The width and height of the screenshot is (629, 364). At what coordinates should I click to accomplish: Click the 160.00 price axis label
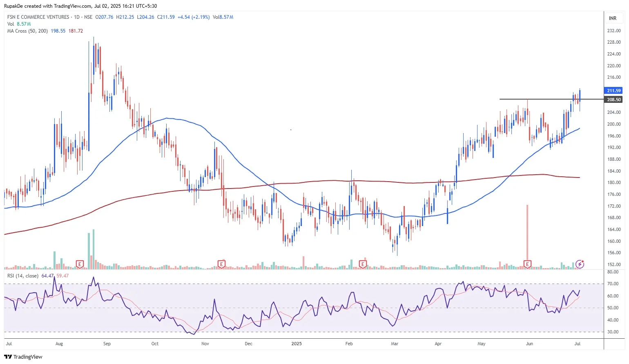[x=614, y=241]
